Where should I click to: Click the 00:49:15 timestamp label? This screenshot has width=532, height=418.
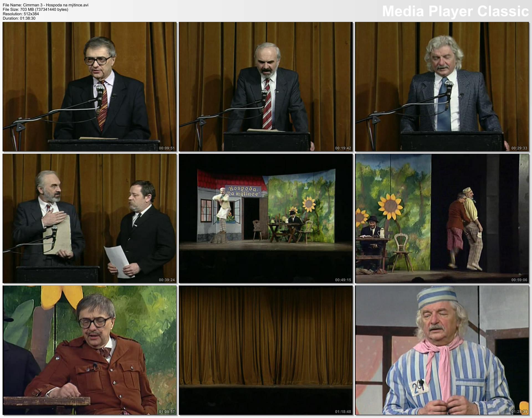coord(343,280)
